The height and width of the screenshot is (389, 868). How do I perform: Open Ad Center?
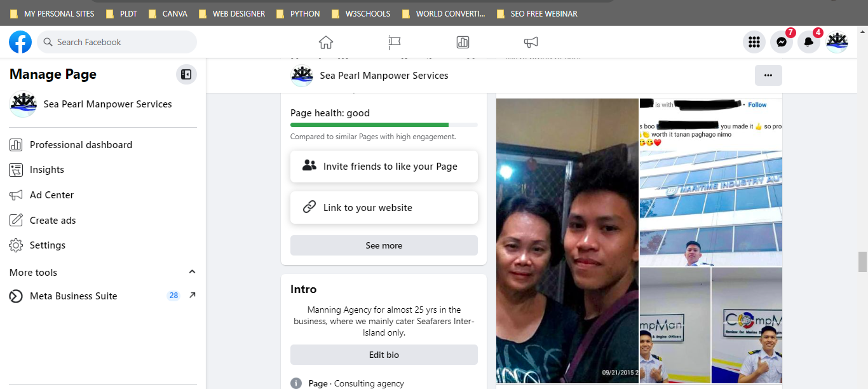pos(103,195)
